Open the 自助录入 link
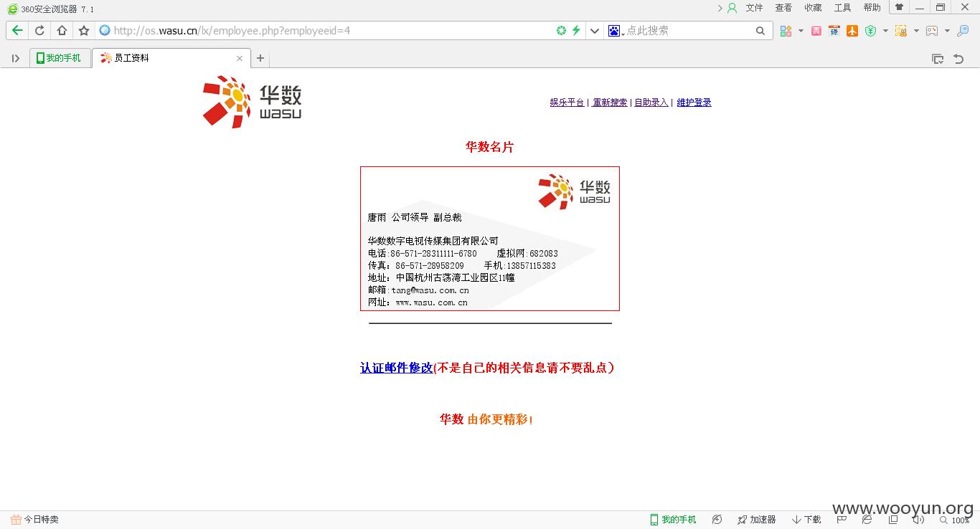 [651, 103]
